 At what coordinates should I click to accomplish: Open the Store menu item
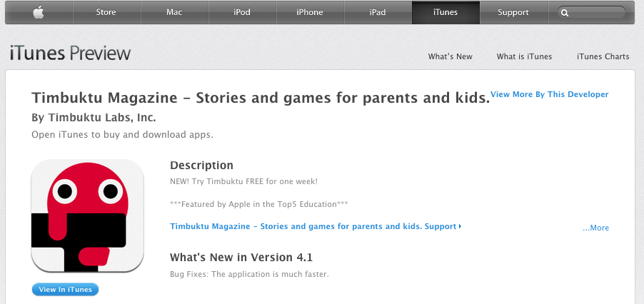107,12
